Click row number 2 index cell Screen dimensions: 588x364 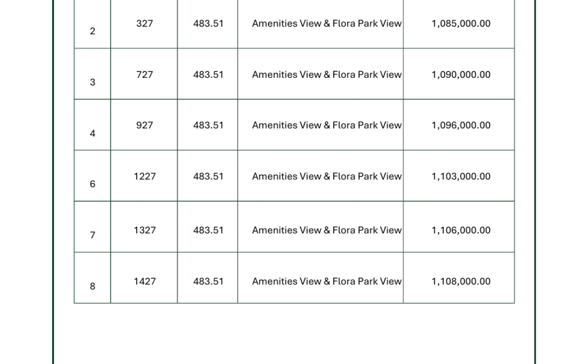(x=92, y=24)
